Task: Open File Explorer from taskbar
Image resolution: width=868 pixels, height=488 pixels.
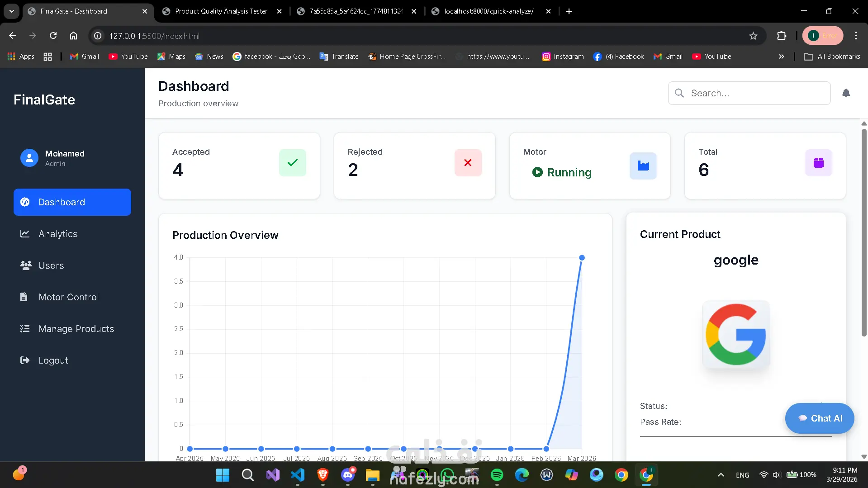Action: [372, 475]
